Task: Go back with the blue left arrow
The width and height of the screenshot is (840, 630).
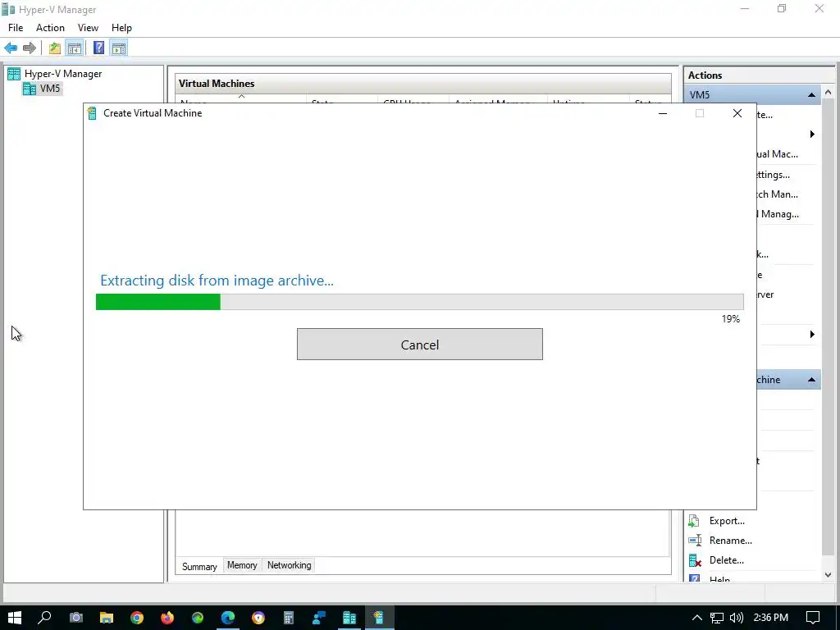Action: (x=11, y=48)
